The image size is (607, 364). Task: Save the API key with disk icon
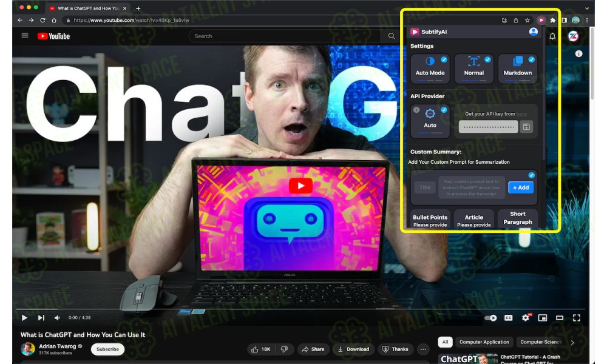(x=526, y=127)
